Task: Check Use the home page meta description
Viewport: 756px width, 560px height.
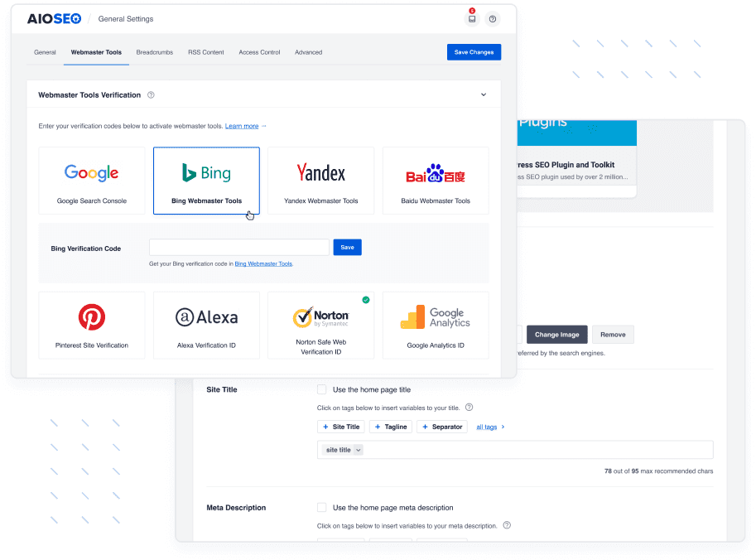Action: point(321,508)
